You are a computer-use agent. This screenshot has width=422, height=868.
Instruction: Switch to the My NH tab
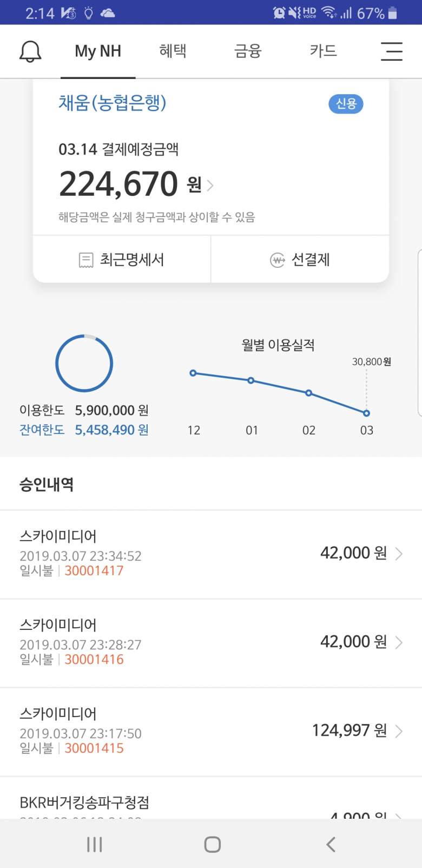click(x=98, y=51)
